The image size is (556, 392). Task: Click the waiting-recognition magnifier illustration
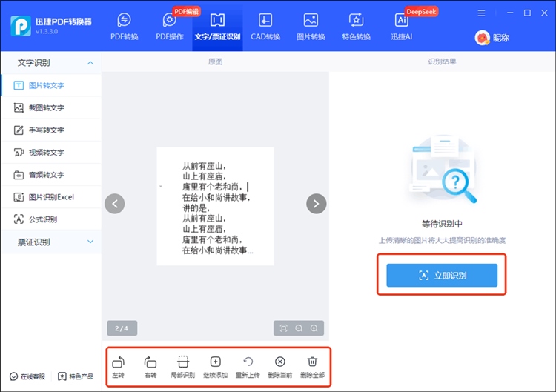tap(443, 168)
